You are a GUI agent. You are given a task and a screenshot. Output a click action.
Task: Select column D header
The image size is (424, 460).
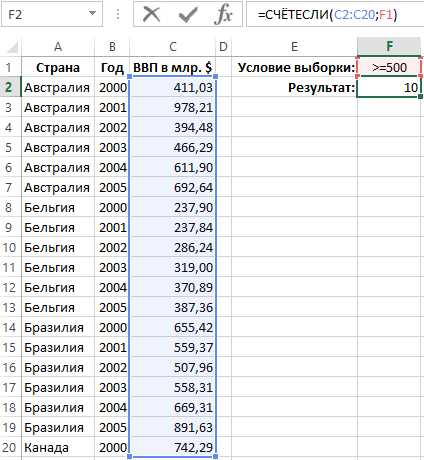(x=223, y=47)
